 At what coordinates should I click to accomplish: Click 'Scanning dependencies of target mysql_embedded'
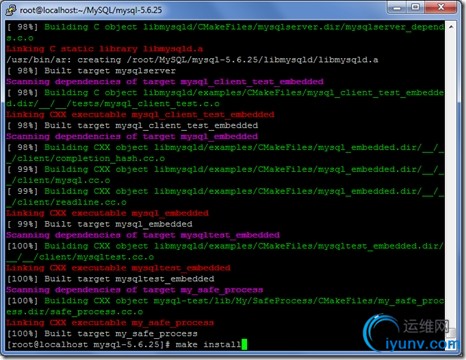pyautogui.click(x=132, y=136)
